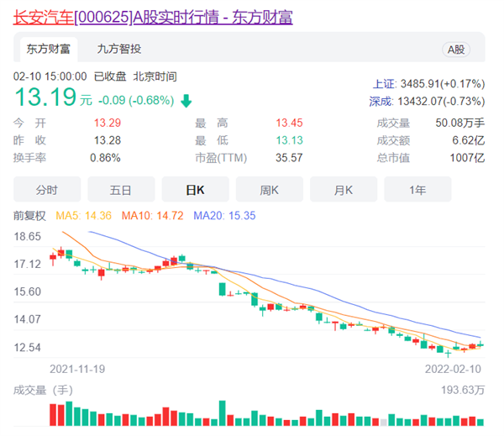Click the price change -0.09 (-0.68%)
This screenshot has width=504, height=436.
[x=136, y=100]
